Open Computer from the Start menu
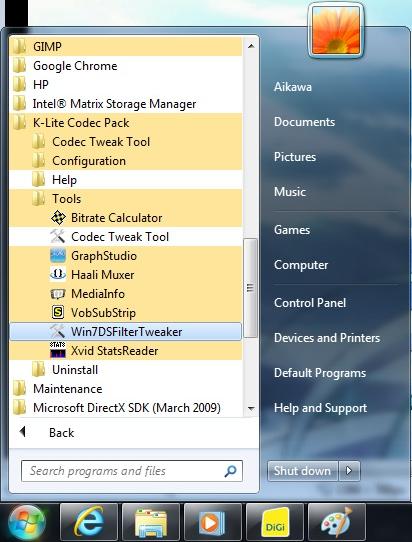 [x=301, y=265]
